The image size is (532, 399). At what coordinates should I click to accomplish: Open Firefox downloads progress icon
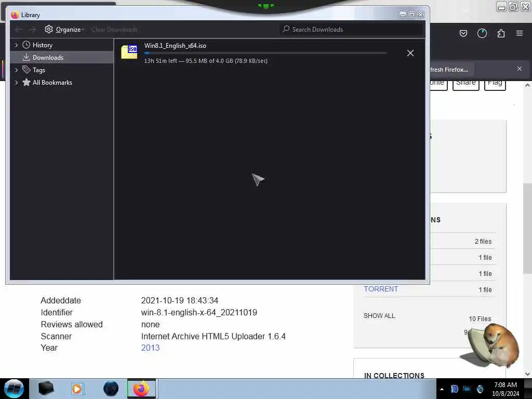[482, 33]
